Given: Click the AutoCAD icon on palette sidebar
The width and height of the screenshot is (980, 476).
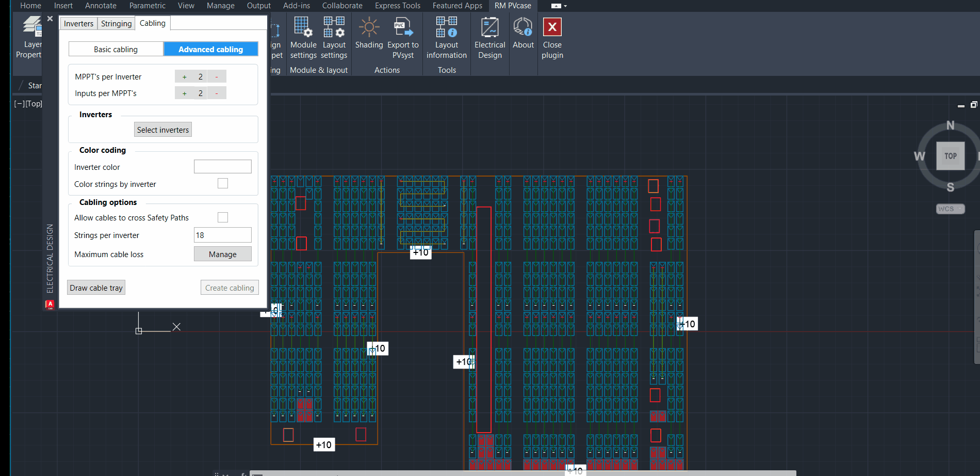Looking at the screenshot, I should point(50,305).
